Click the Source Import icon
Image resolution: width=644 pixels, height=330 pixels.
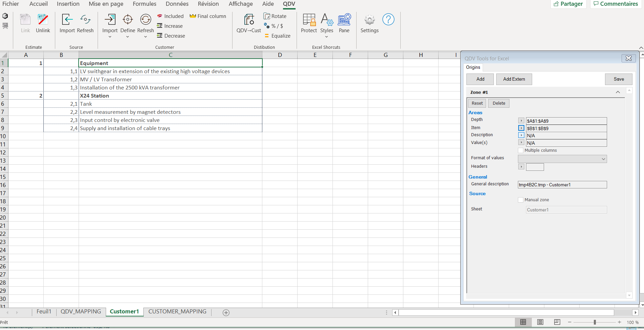pyautogui.click(x=67, y=20)
